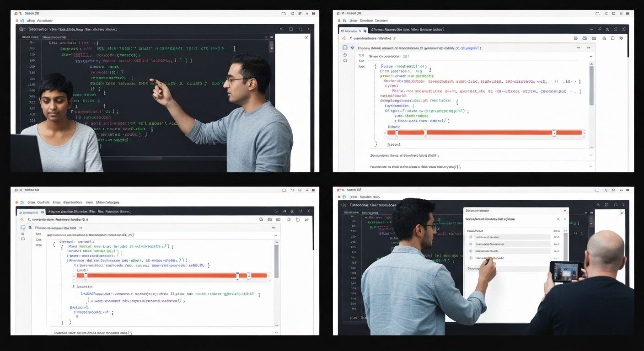Expand the collapsed footer row in bottom-left window
Image resolution: width=644 pixels, height=351 pixels.
[x=276, y=333]
